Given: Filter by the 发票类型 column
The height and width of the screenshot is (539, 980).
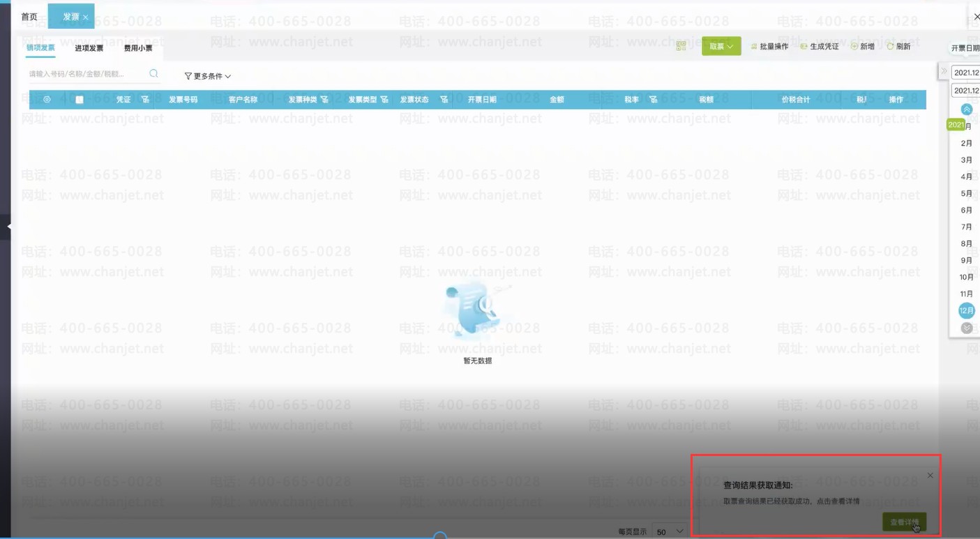Looking at the screenshot, I should (x=384, y=100).
